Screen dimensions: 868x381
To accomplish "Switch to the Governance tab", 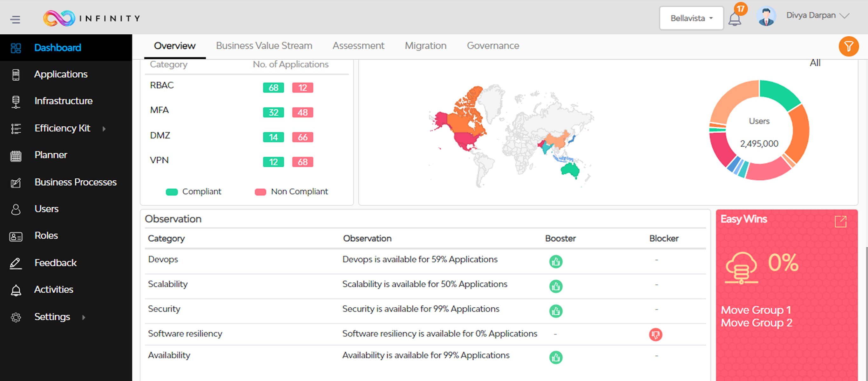I will [x=493, y=46].
